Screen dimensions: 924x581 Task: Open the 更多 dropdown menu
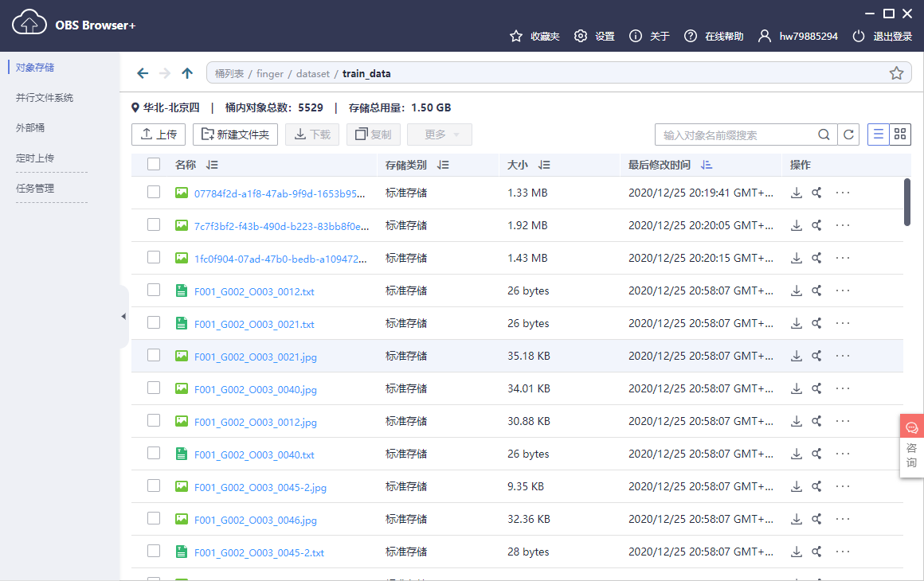click(x=439, y=135)
